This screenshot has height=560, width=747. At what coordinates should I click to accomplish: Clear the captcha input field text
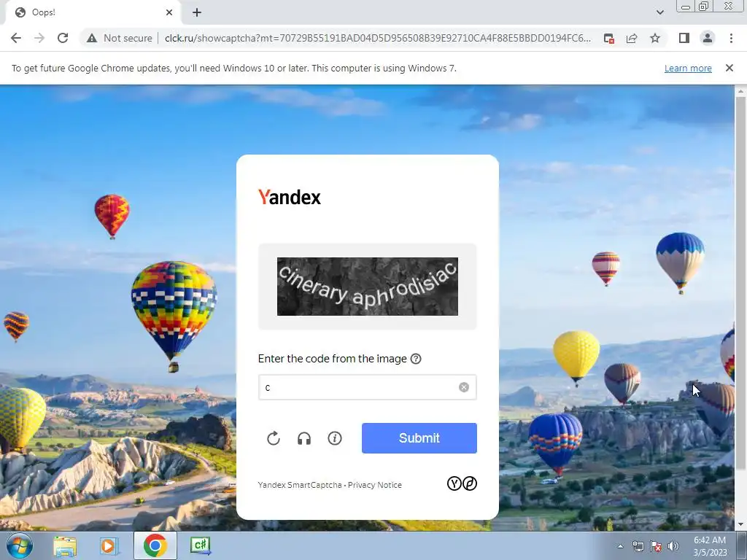(464, 387)
